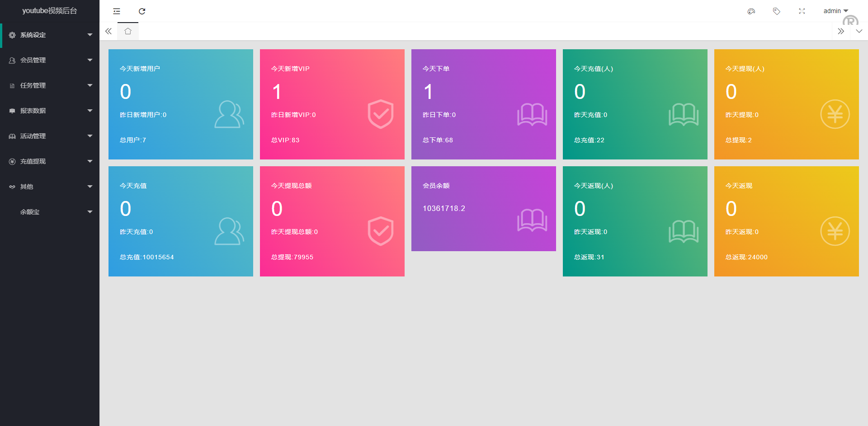Screen dimensions: 868x426
Task: Click the home tab icon
Action: coord(128,31)
